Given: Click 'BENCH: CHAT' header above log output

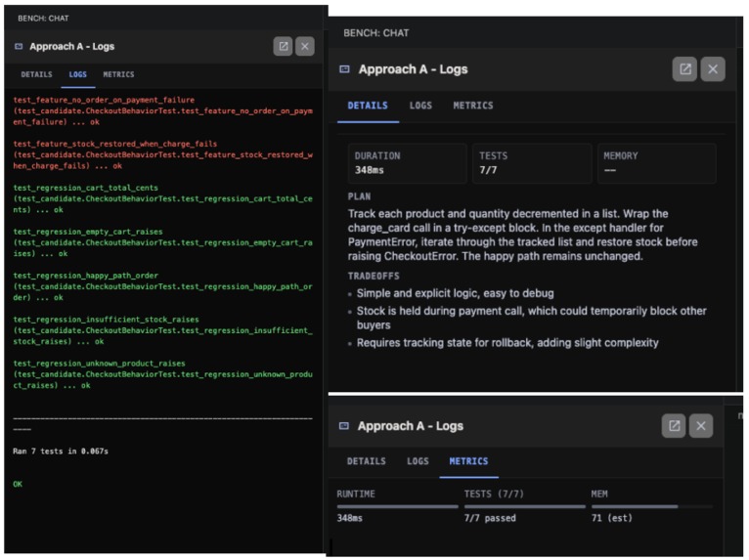Looking at the screenshot, I should (x=43, y=19).
